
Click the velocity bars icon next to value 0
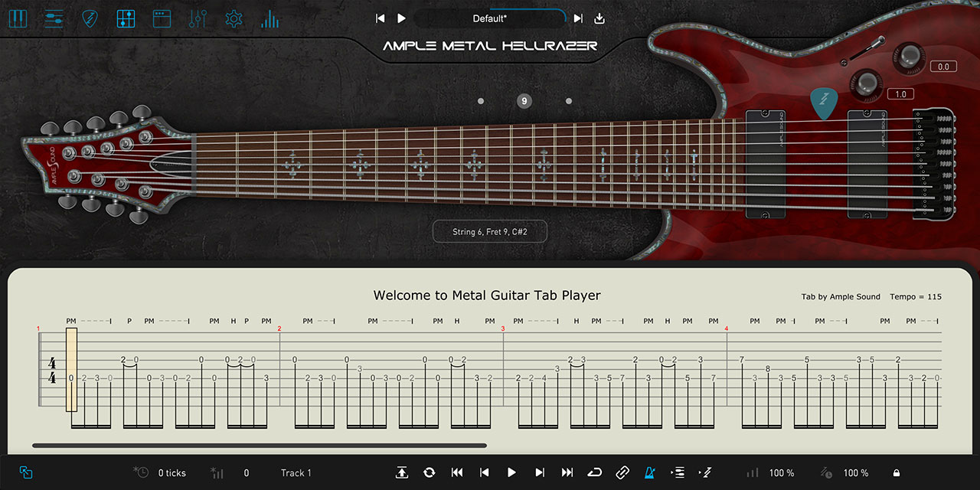(217, 472)
